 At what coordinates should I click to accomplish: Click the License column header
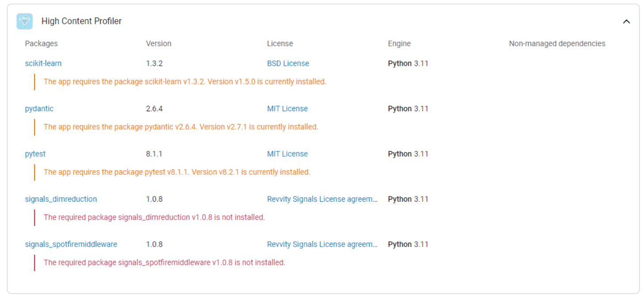click(x=280, y=44)
